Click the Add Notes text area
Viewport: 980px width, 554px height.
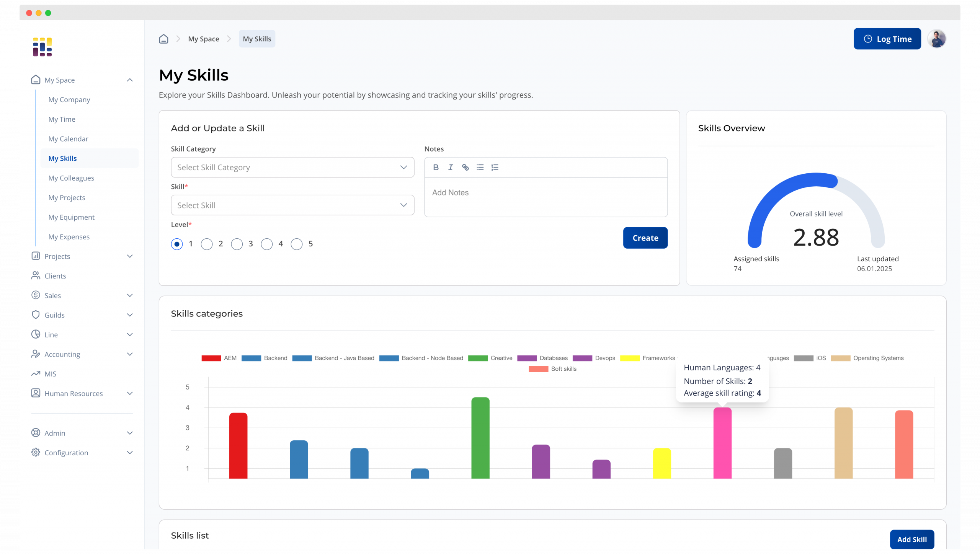point(546,197)
